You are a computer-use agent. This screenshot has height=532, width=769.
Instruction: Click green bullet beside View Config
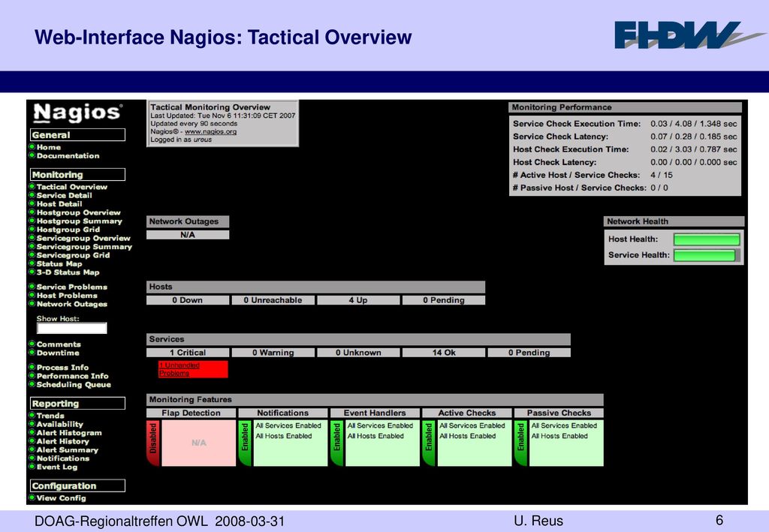click(x=32, y=497)
